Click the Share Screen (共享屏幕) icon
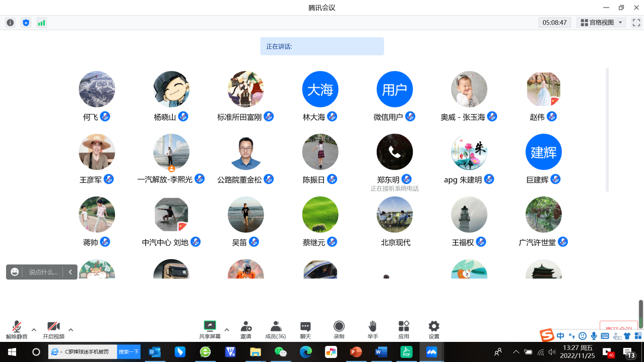Screen dimensions: 644x362 [x=210, y=326]
